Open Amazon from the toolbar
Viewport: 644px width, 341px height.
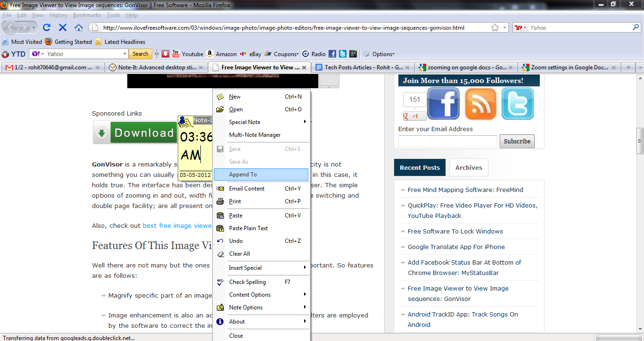tap(221, 54)
